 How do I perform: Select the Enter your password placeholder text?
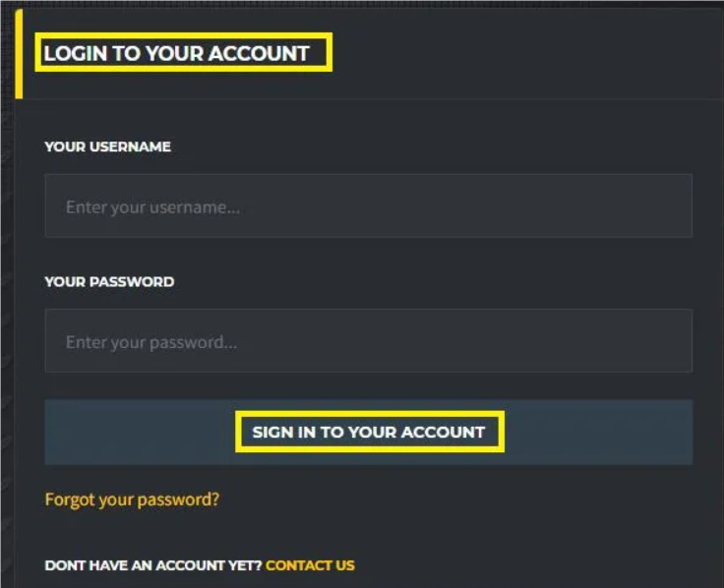click(151, 343)
